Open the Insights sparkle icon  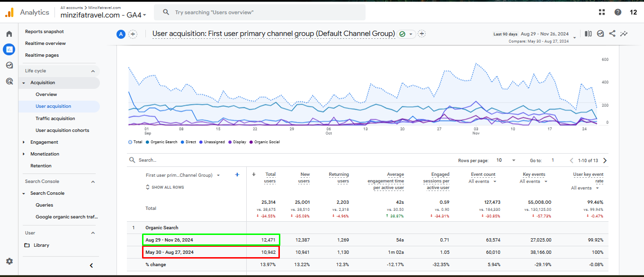point(624,34)
